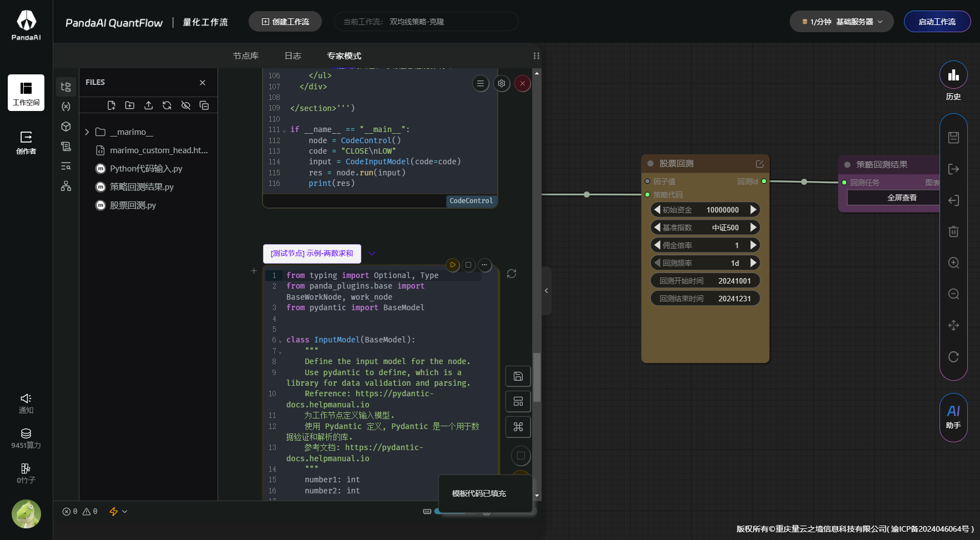Save the workflow from canvas toolbar
Image resolution: width=980 pixels, height=540 pixels.
click(x=953, y=138)
